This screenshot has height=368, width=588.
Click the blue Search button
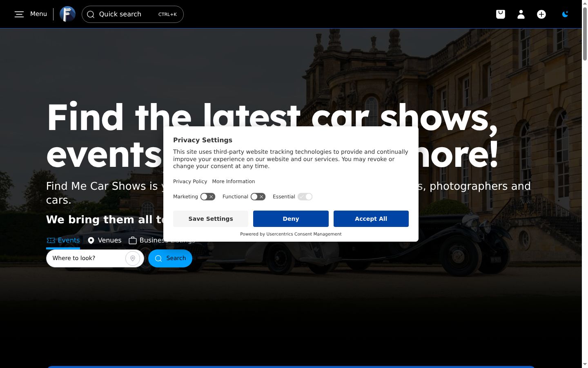click(x=170, y=258)
